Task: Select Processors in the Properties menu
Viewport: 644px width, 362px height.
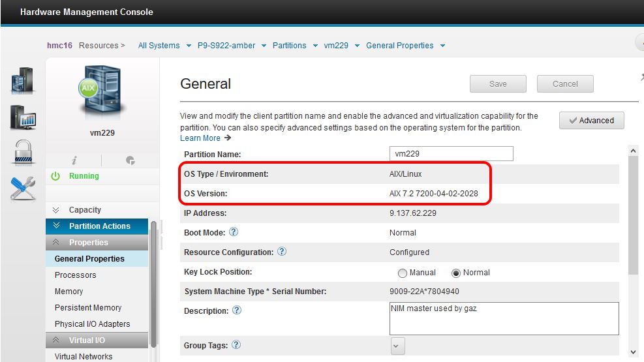Action: (76, 275)
